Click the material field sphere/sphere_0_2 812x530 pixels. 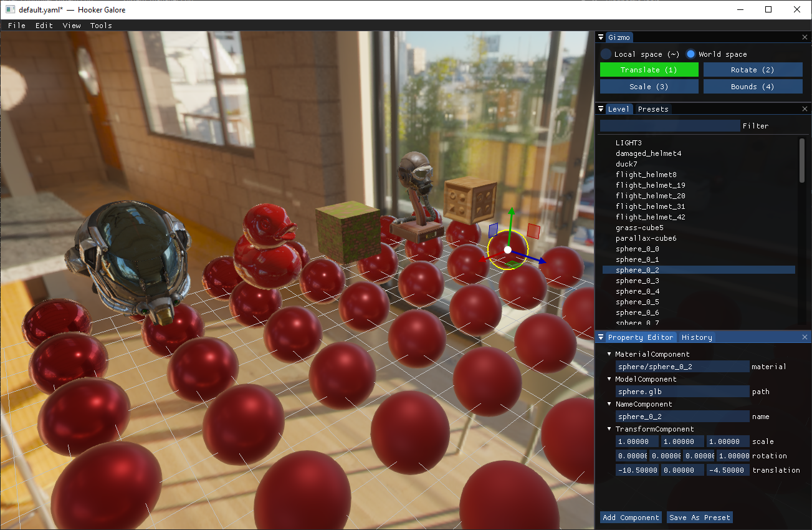tap(682, 367)
